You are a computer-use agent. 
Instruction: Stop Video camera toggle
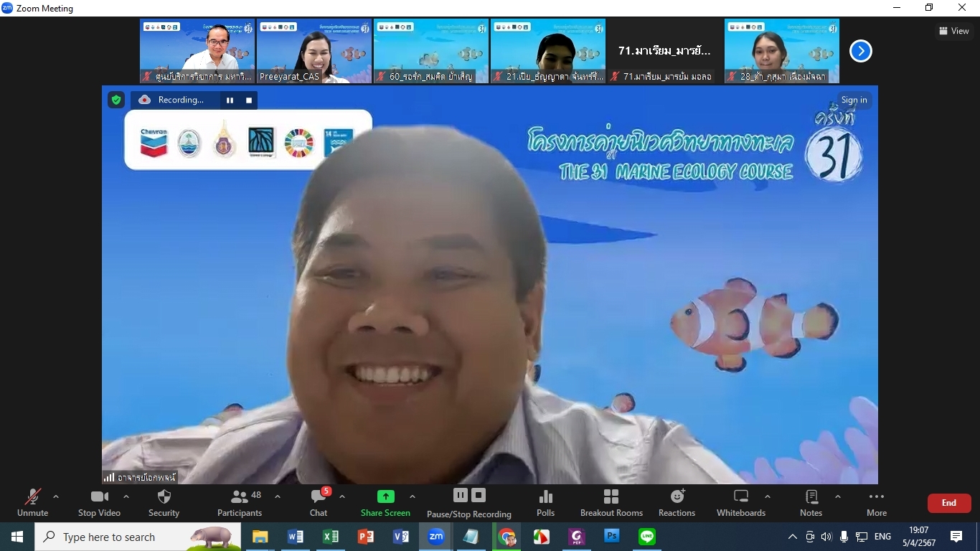pos(99,502)
